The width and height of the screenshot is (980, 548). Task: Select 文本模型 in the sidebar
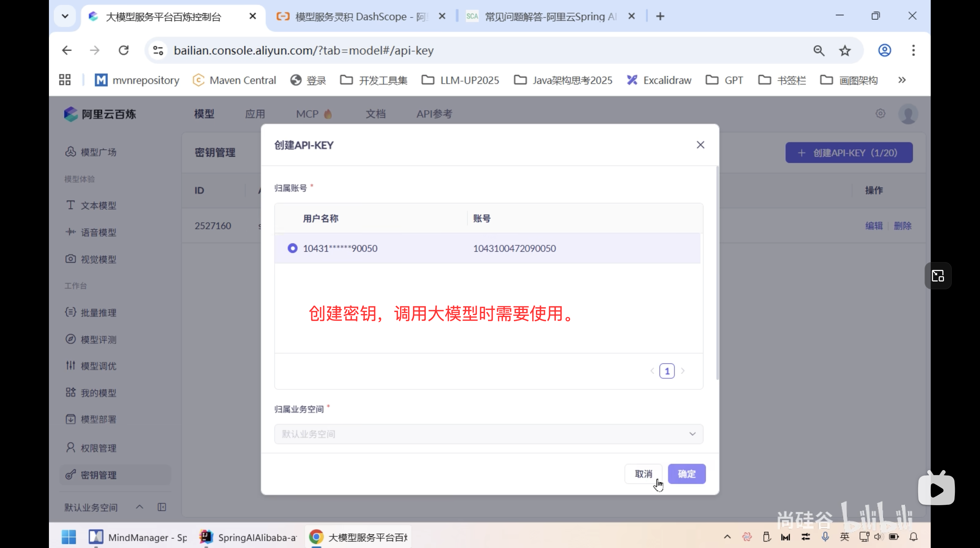click(98, 205)
